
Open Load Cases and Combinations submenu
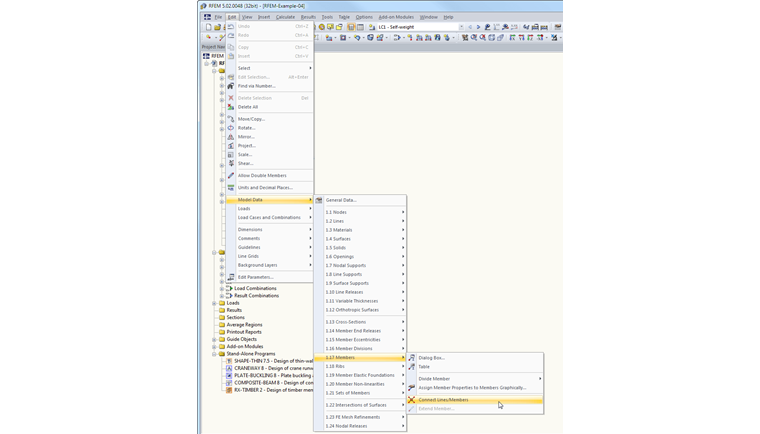[269, 217]
